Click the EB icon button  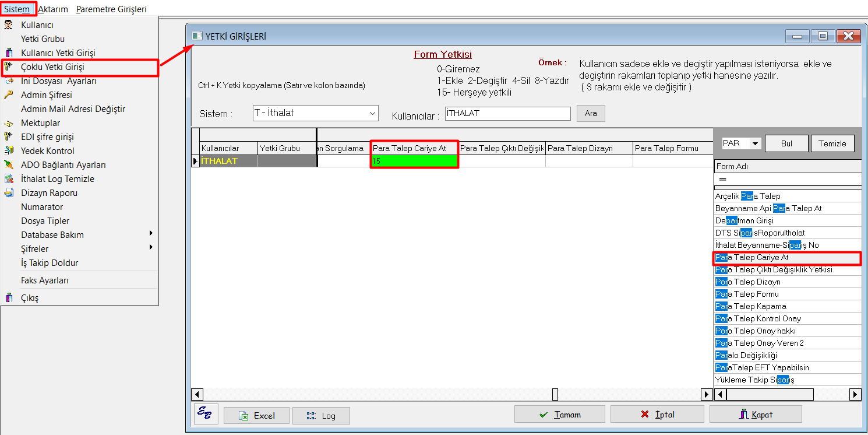click(206, 415)
